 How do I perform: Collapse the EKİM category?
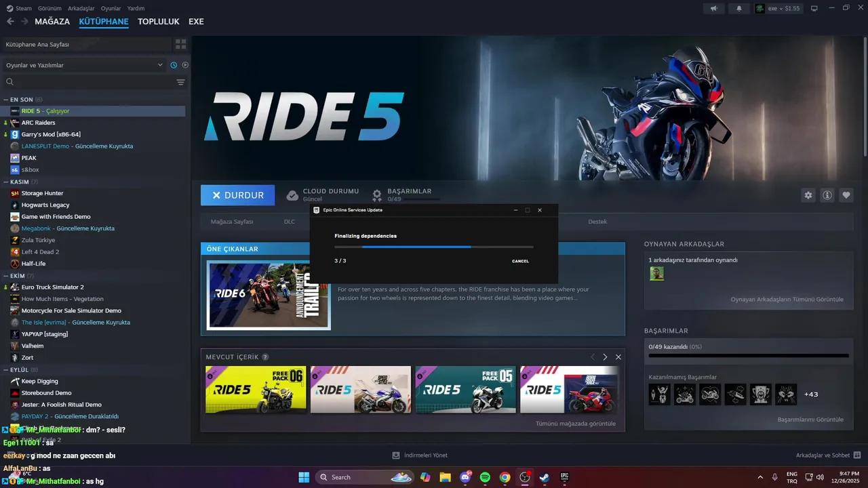click(x=6, y=276)
